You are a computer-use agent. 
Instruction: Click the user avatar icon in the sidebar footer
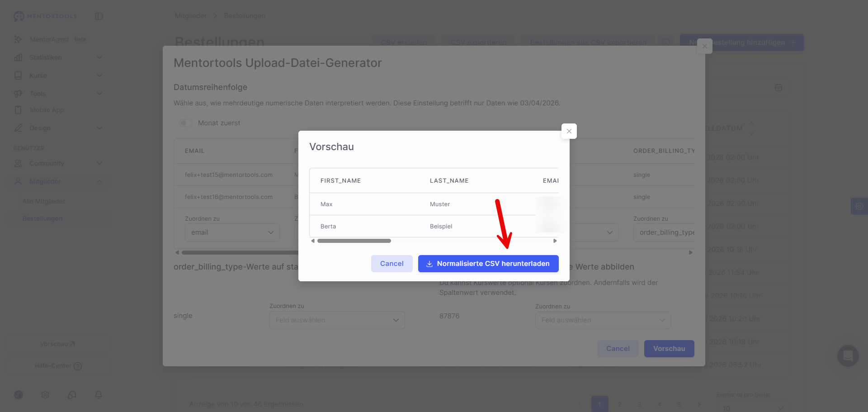coord(19,395)
